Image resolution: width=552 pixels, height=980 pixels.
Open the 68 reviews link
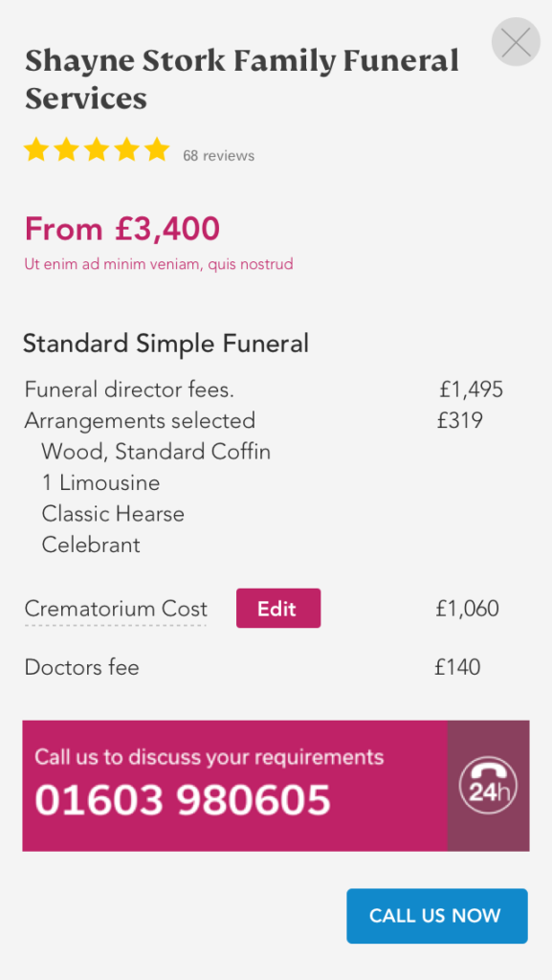click(218, 156)
